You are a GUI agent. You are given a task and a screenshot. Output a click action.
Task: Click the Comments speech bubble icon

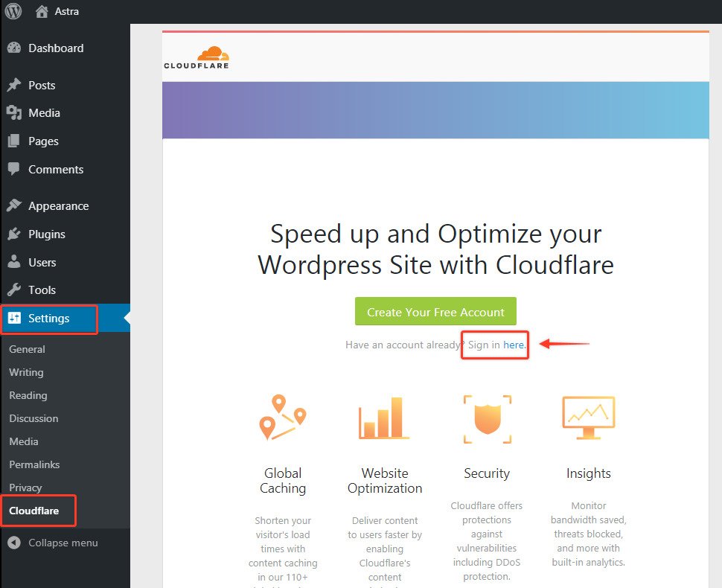(x=14, y=169)
